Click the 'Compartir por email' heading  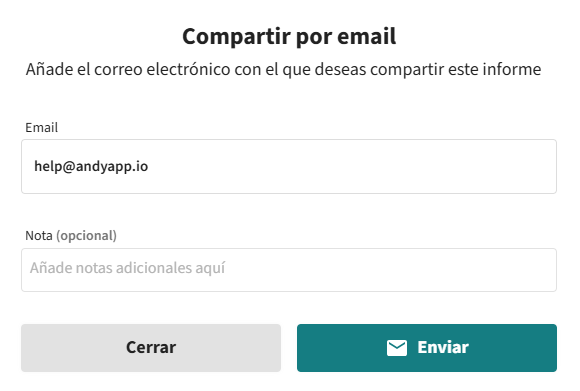point(289,37)
